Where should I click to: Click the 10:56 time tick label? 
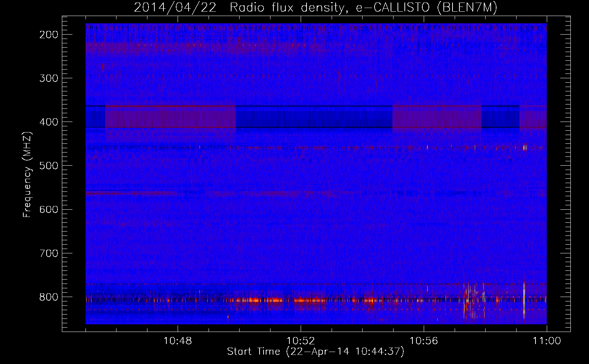[424, 341]
